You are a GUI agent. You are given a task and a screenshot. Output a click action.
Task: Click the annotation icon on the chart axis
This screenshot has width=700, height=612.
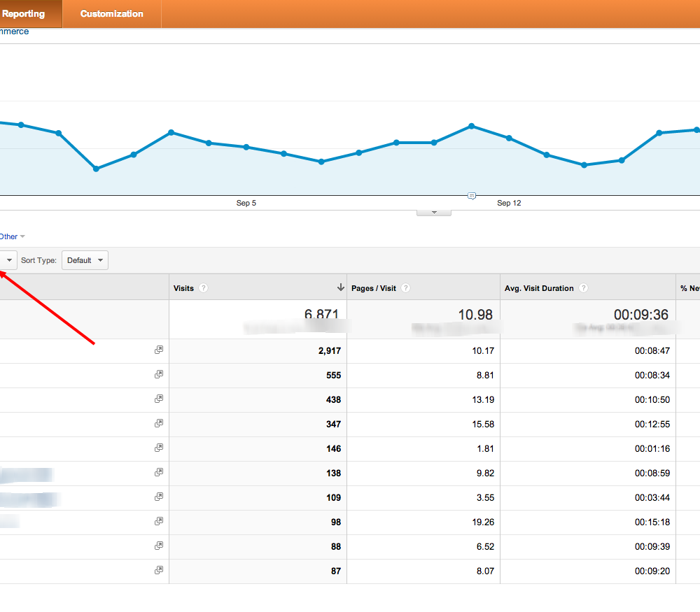(x=471, y=196)
